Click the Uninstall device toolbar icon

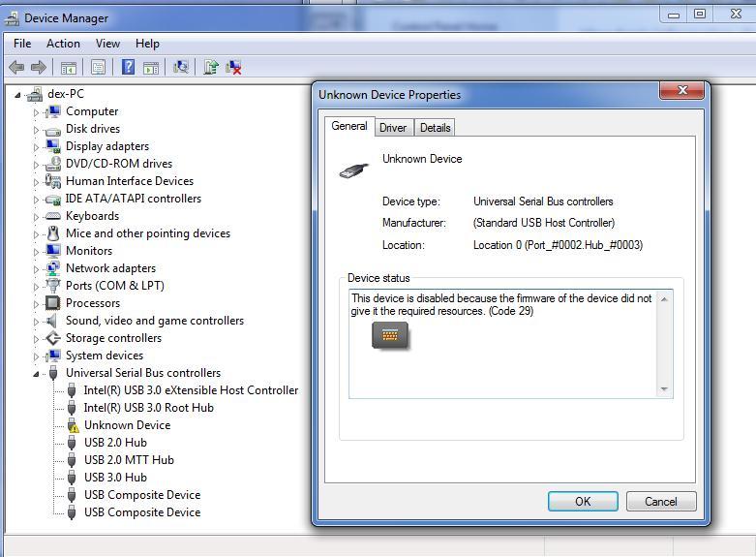tap(234, 67)
